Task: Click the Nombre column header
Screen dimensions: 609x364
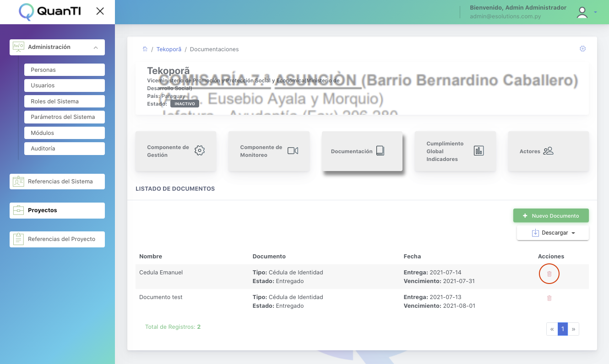Action: 151,257
